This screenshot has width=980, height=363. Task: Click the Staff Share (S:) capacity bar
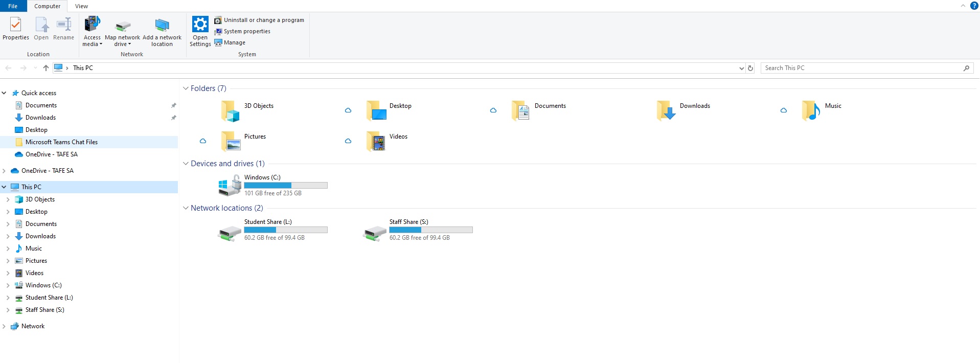(x=430, y=230)
